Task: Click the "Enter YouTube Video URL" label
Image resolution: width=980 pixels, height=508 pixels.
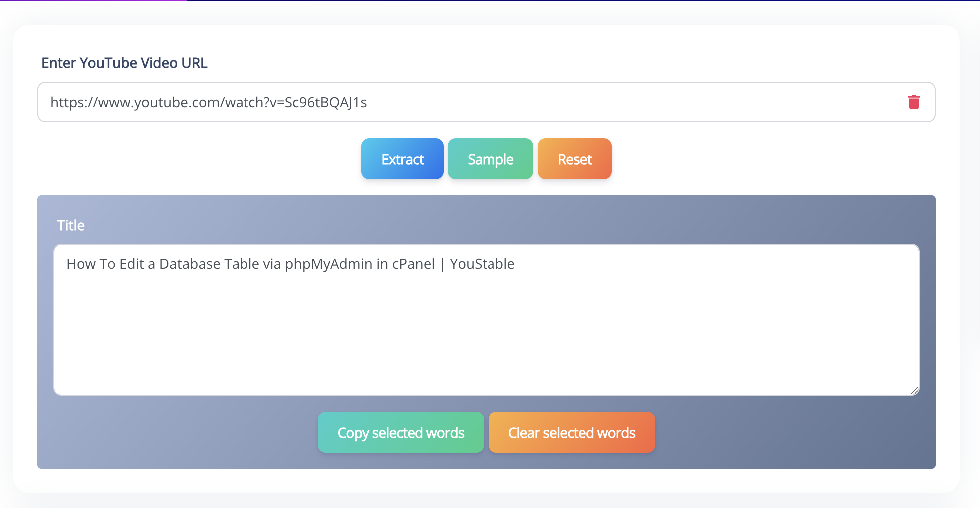Action: pos(124,63)
